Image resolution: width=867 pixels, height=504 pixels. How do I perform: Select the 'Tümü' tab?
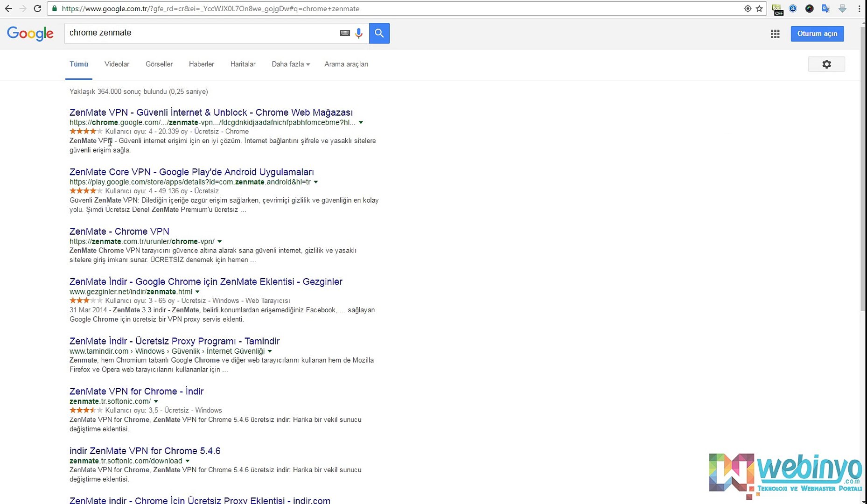point(79,64)
